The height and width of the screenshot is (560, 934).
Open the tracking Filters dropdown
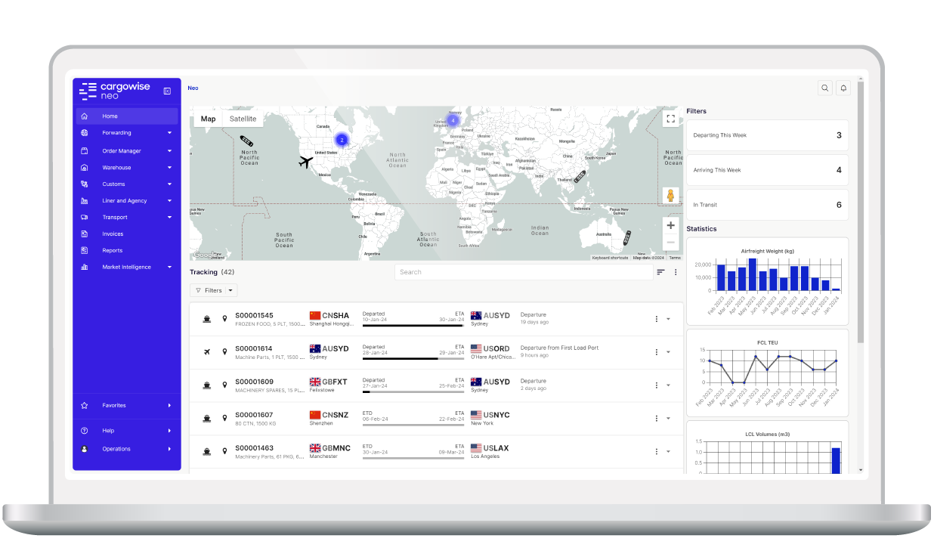click(213, 290)
